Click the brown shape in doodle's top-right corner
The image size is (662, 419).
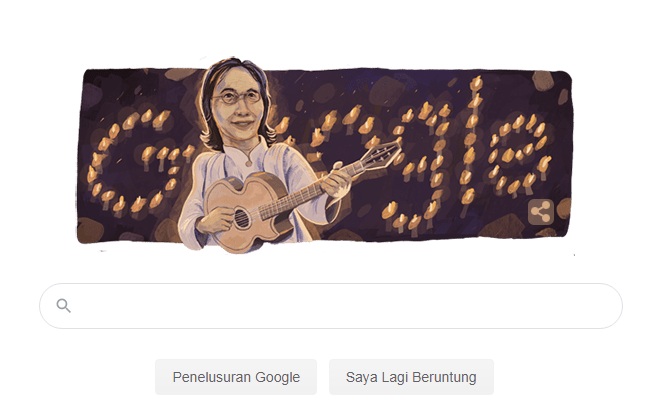543,81
